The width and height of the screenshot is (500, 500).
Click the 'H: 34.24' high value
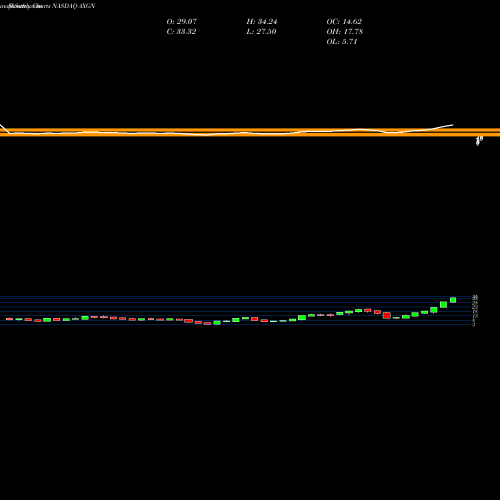262,22
